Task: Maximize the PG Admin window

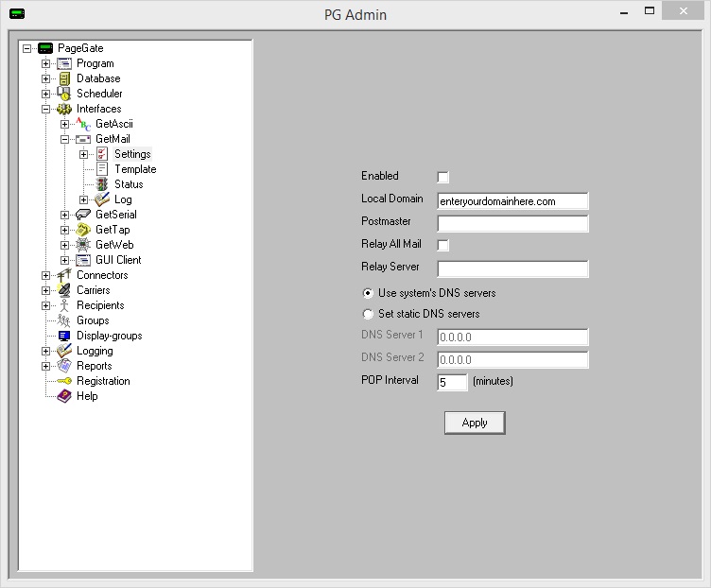Action: pyautogui.click(x=650, y=11)
